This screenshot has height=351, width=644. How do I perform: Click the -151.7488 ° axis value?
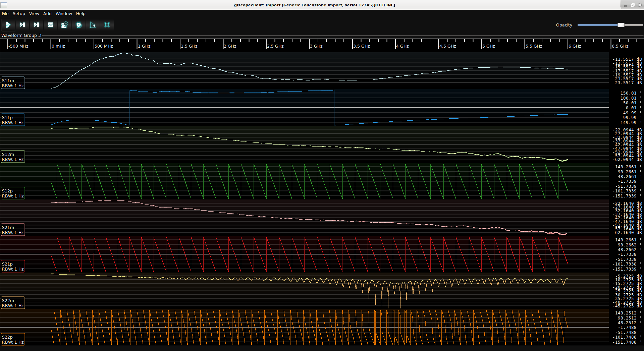[x=627, y=342]
